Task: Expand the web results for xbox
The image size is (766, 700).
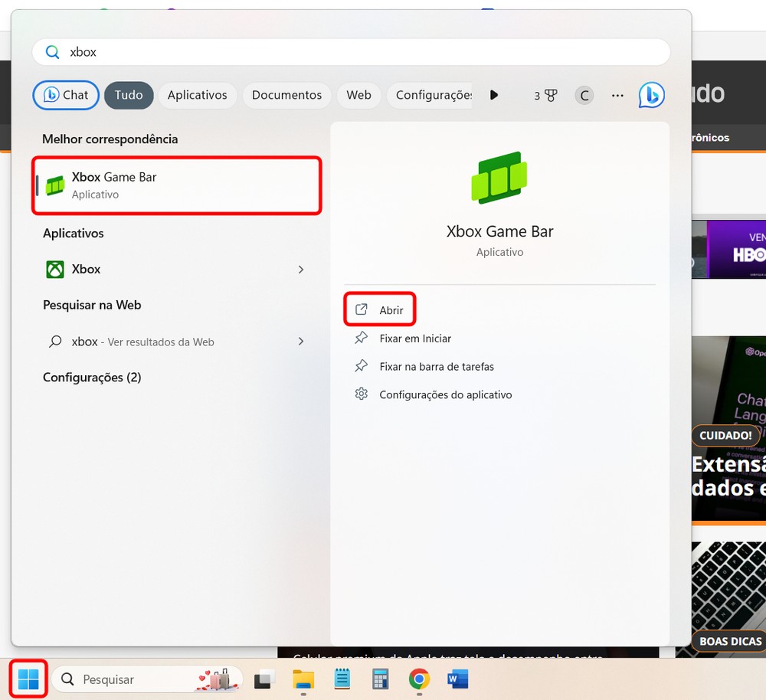Action: point(301,341)
